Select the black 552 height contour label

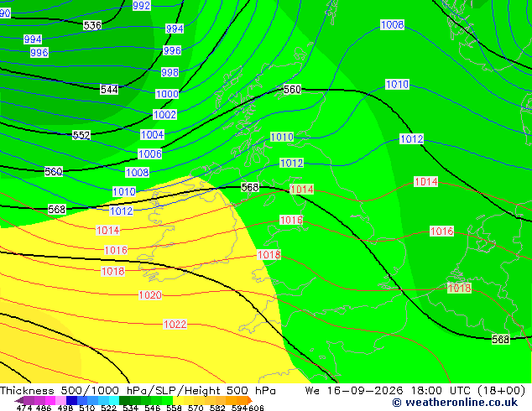coord(81,135)
